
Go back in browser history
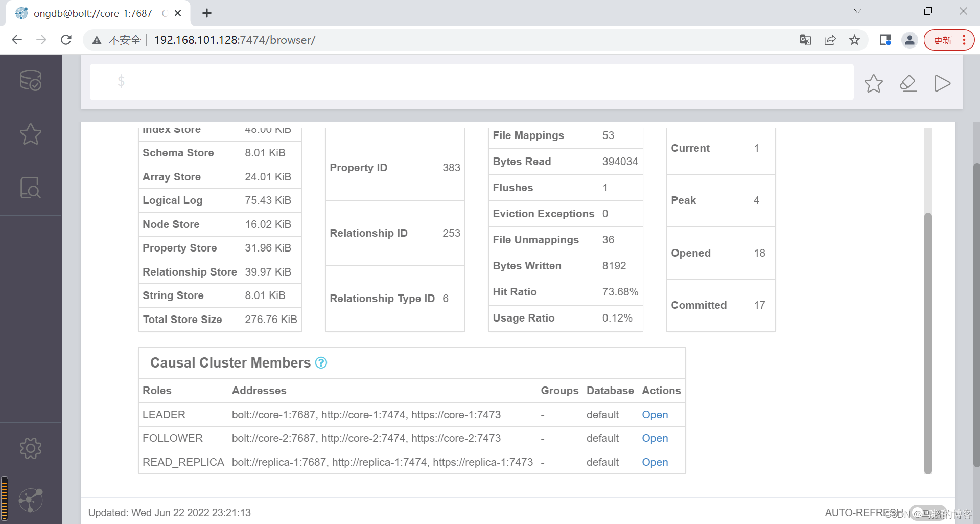pos(17,40)
